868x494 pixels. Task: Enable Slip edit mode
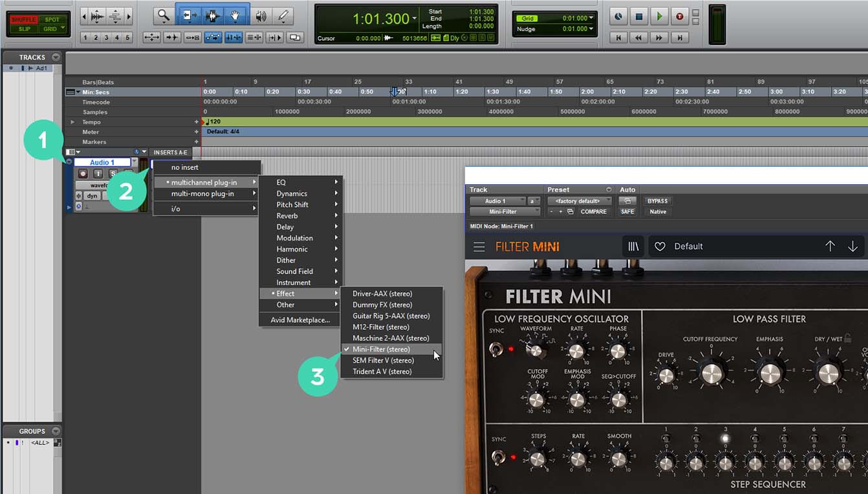(x=24, y=29)
